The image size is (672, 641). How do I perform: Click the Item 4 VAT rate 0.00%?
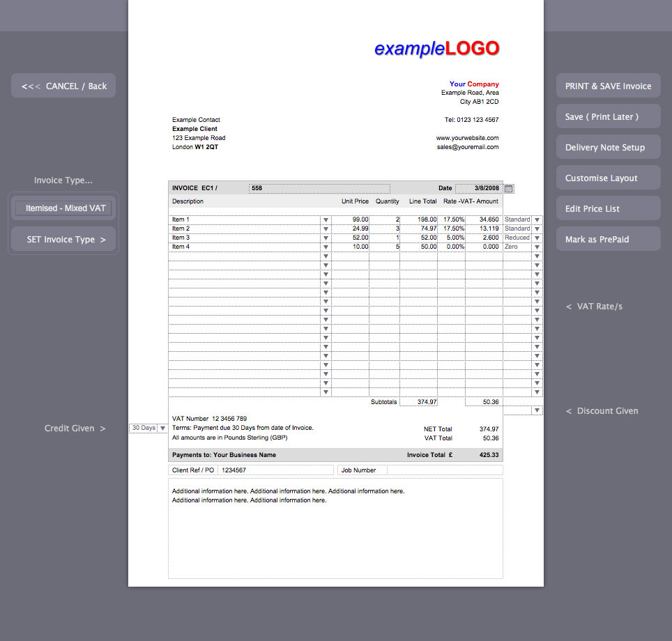point(452,247)
